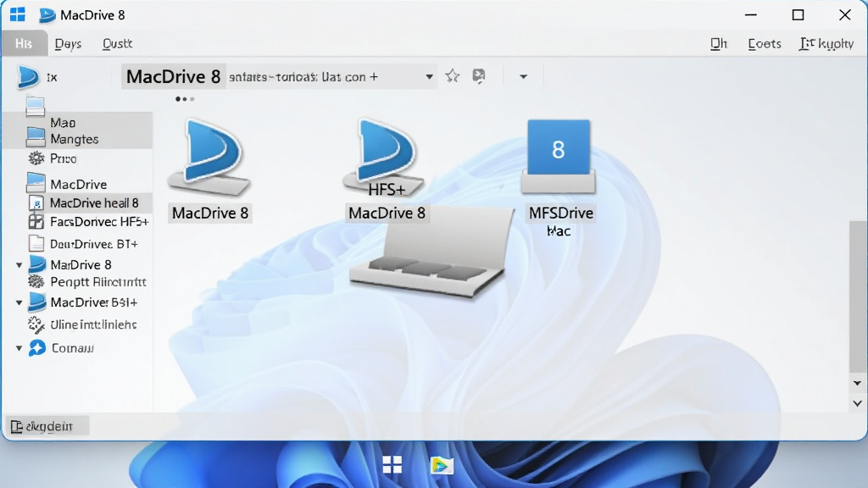Collapse the MacDriver B§I+ tree node

click(x=19, y=302)
